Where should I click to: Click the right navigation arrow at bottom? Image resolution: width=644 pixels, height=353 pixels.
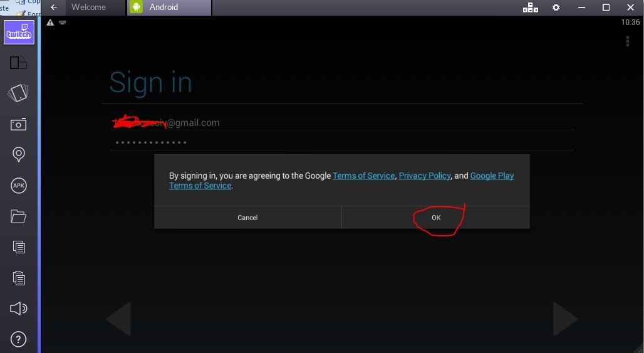click(x=565, y=319)
